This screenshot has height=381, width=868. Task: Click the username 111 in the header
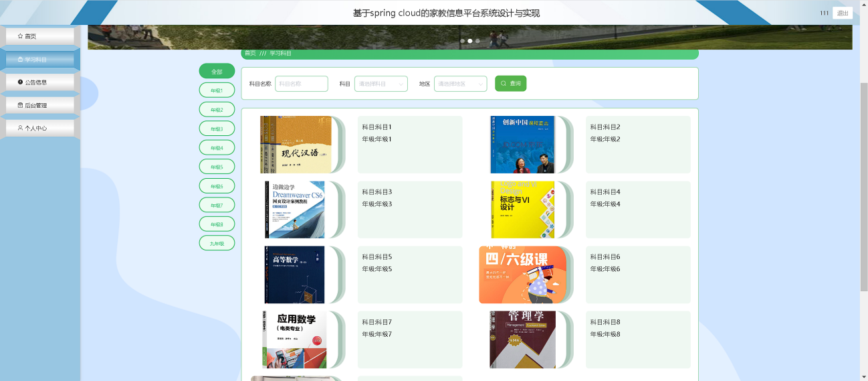[824, 13]
